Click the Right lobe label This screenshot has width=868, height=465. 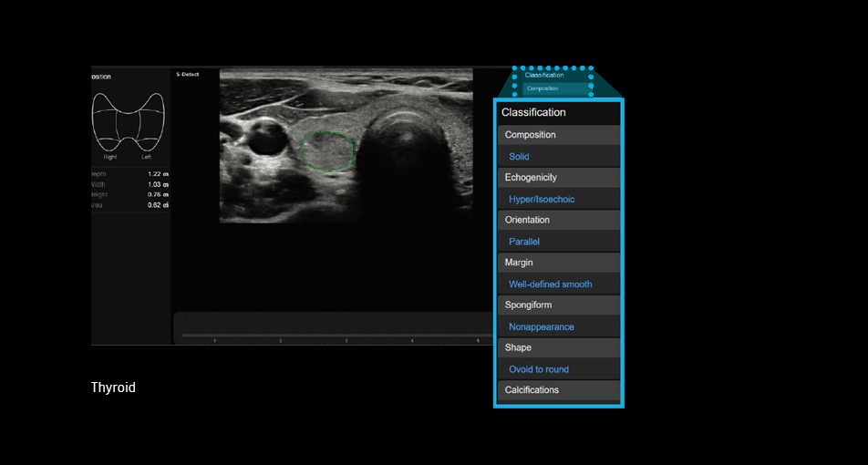click(x=110, y=157)
